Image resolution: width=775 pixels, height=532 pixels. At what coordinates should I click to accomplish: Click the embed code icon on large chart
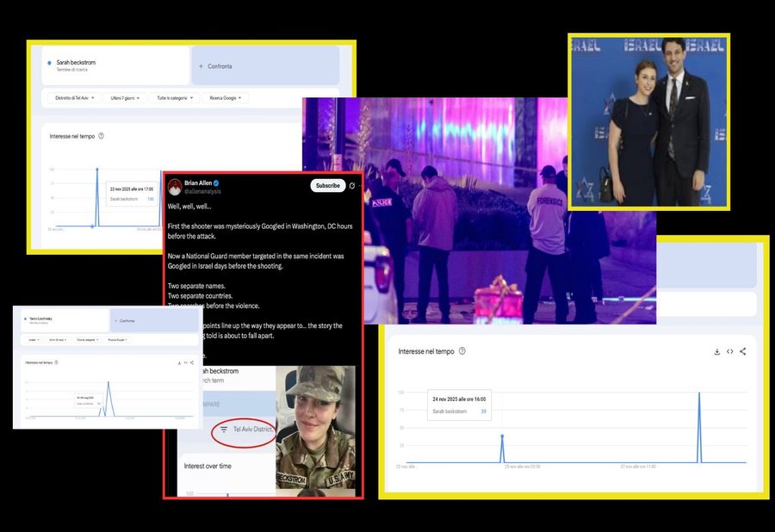pos(729,351)
